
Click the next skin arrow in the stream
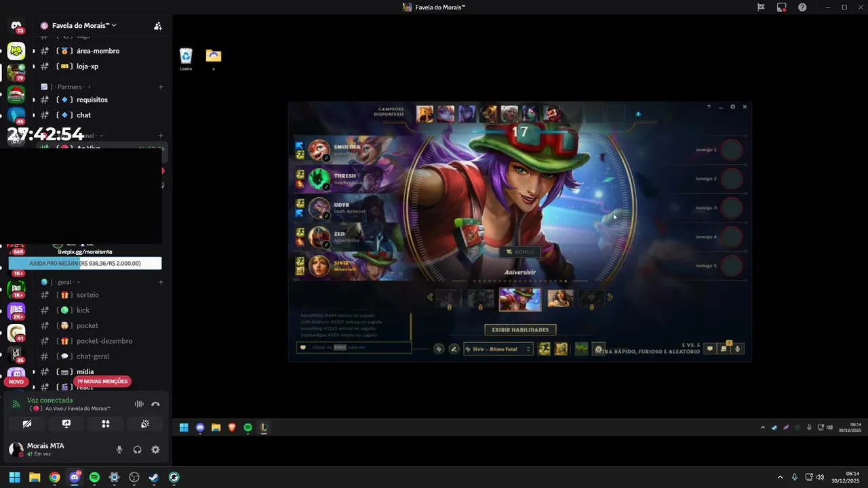pyautogui.click(x=610, y=297)
